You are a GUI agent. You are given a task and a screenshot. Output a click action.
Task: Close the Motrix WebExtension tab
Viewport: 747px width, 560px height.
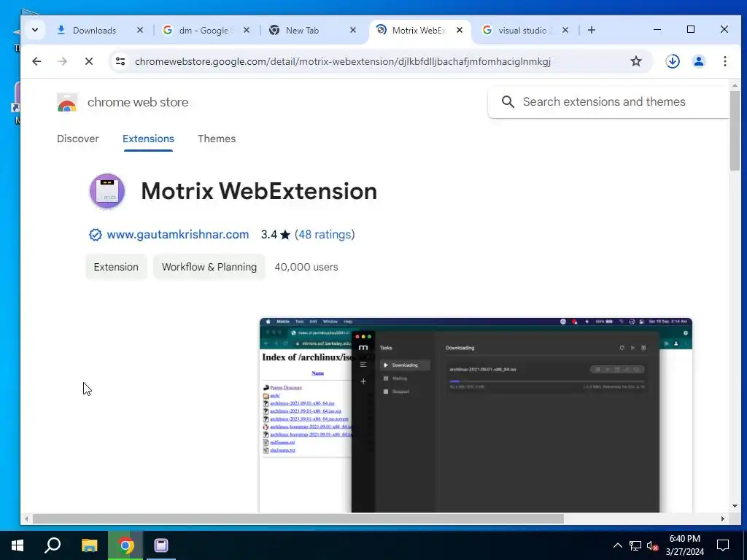[x=460, y=30]
